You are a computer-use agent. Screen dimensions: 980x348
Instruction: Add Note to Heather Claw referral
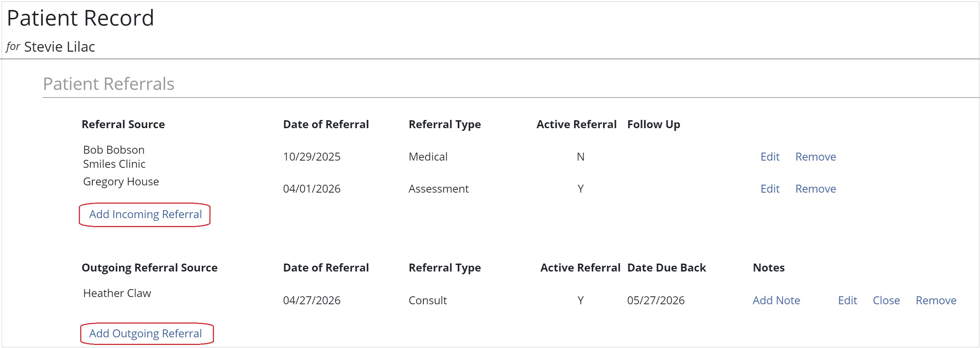(776, 300)
